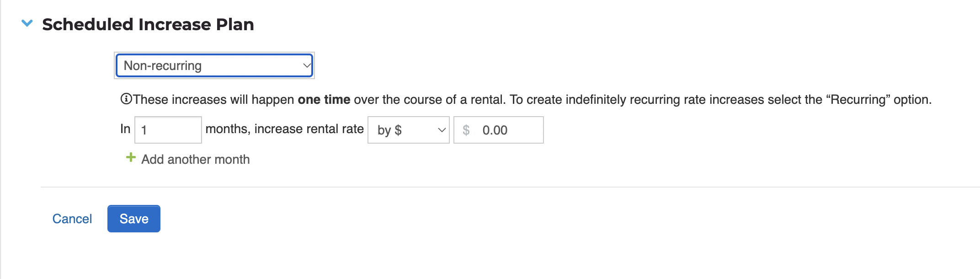
Task: Click the "months, increase rental rate" label
Action: 285,129
